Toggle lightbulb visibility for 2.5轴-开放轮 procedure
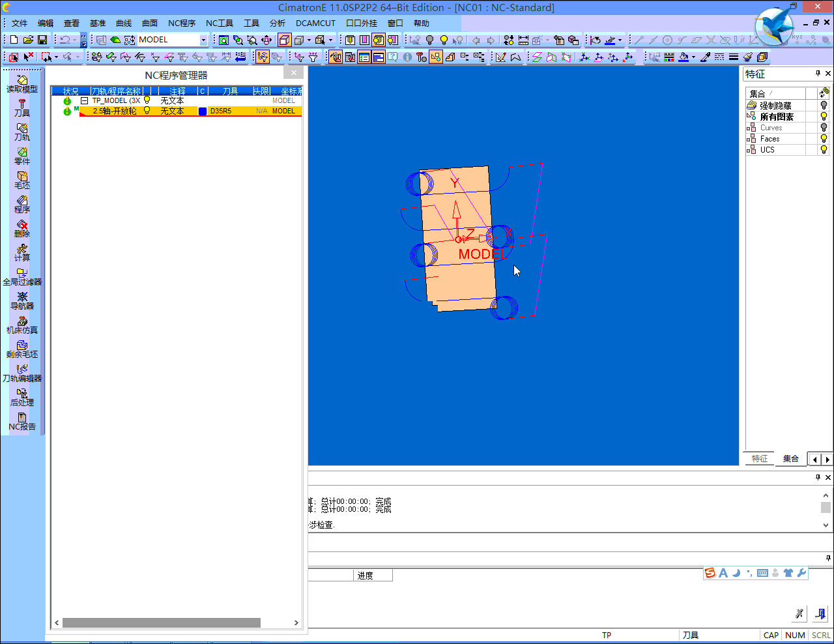 tap(147, 111)
